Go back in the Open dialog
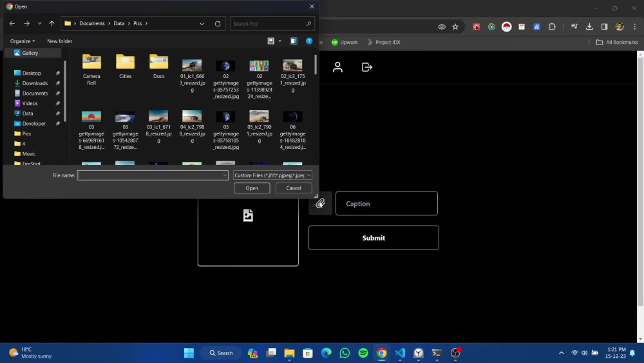 [12, 23]
